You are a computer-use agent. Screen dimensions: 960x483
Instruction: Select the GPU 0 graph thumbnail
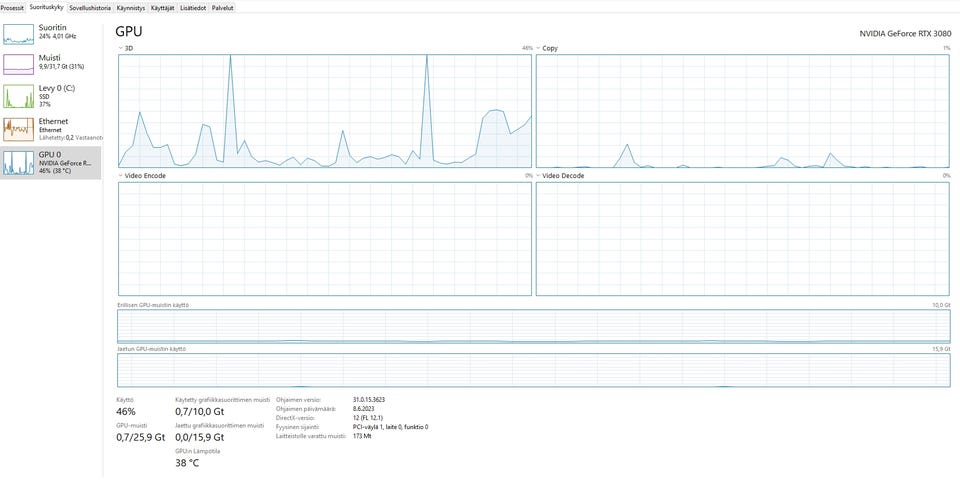tap(18, 163)
